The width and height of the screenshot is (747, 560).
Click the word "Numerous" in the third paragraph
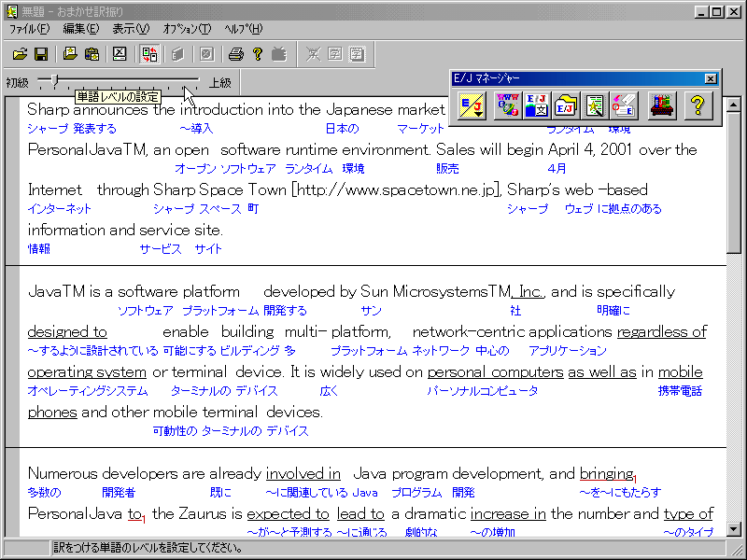pos(63,474)
